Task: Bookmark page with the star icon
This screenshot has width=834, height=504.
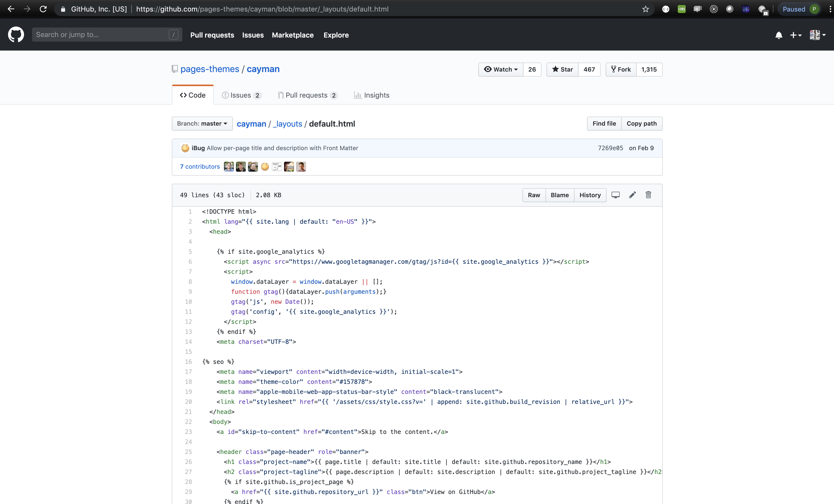Action: click(x=645, y=9)
